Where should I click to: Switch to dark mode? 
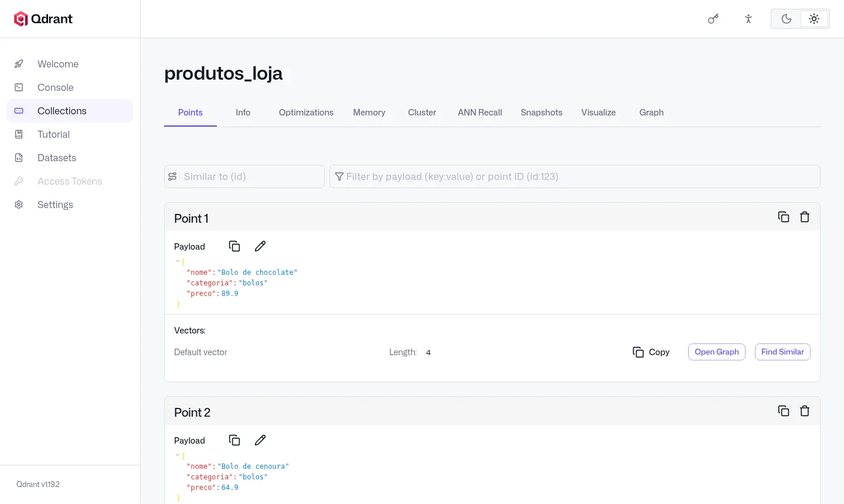(787, 19)
